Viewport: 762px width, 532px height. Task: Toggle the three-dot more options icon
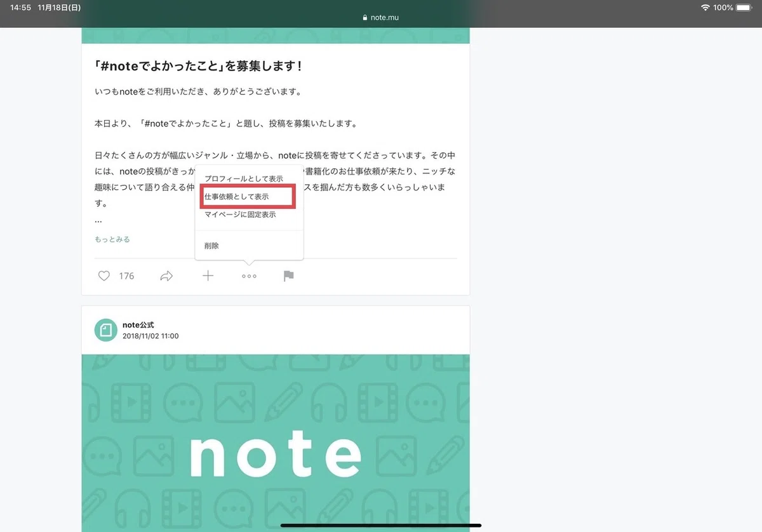[249, 276]
